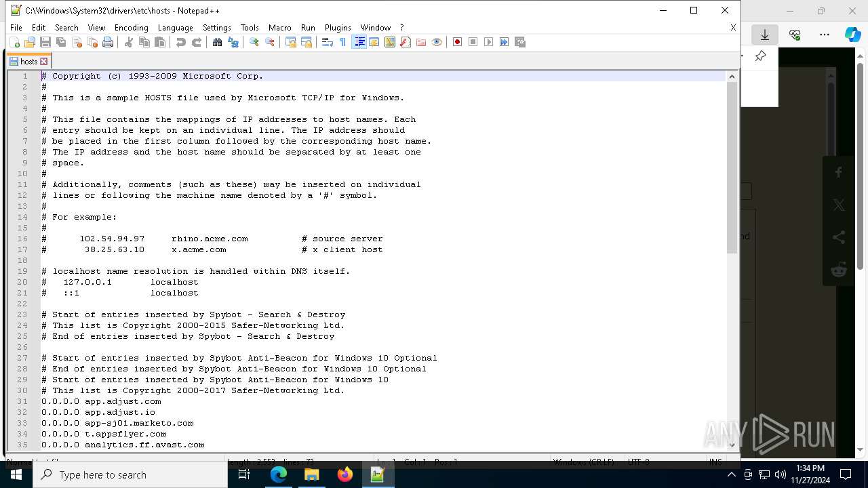Viewport: 868px width, 488px height.
Task: Click the Close All toolbar icon
Action: (92, 42)
